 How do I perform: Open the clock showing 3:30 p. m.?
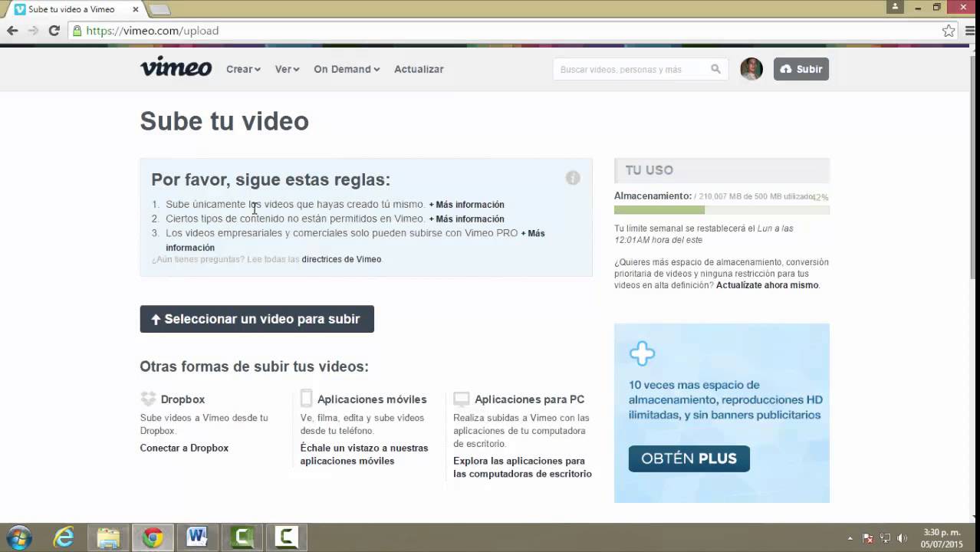click(x=942, y=538)
